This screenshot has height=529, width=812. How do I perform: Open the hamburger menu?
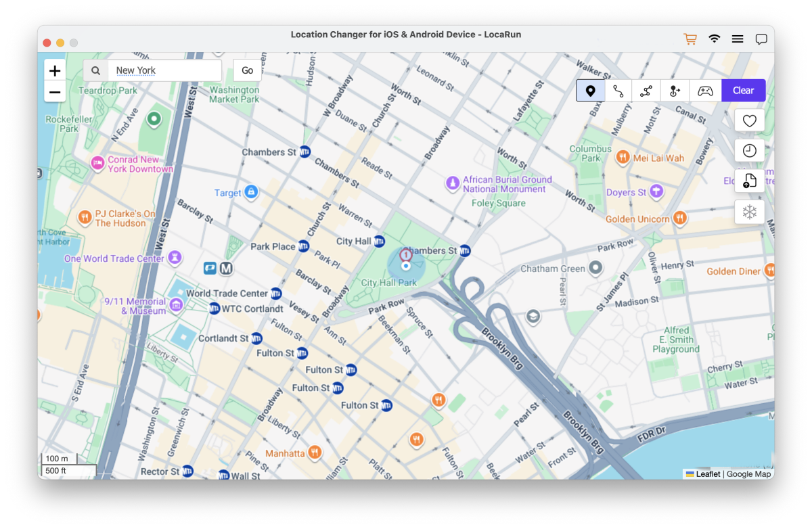pos(738,39)
